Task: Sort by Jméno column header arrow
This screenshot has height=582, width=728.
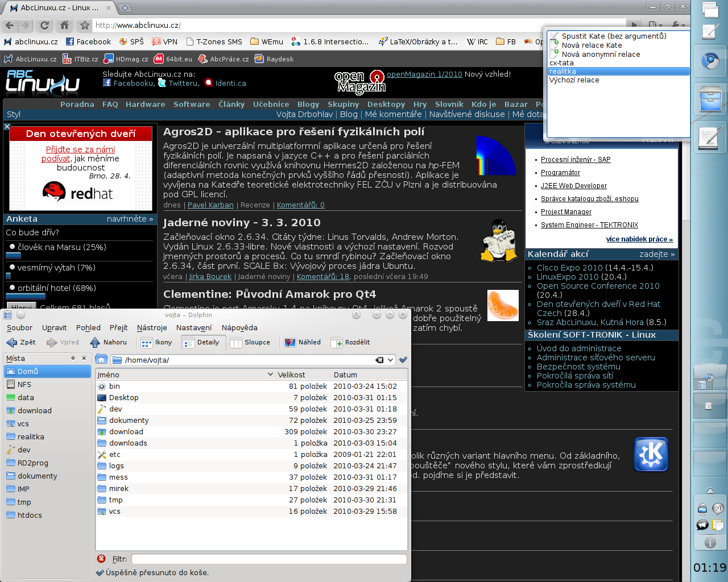Action: 270,375
